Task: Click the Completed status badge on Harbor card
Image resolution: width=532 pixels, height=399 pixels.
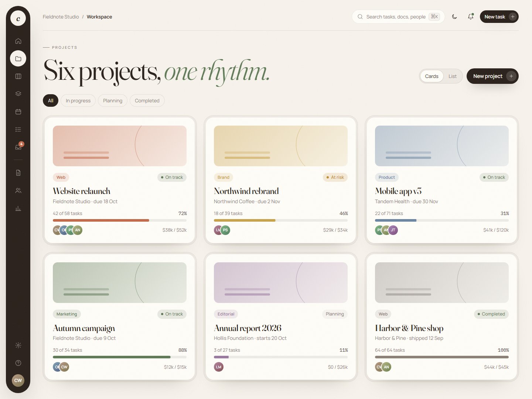Action: (x=491, y=314)
